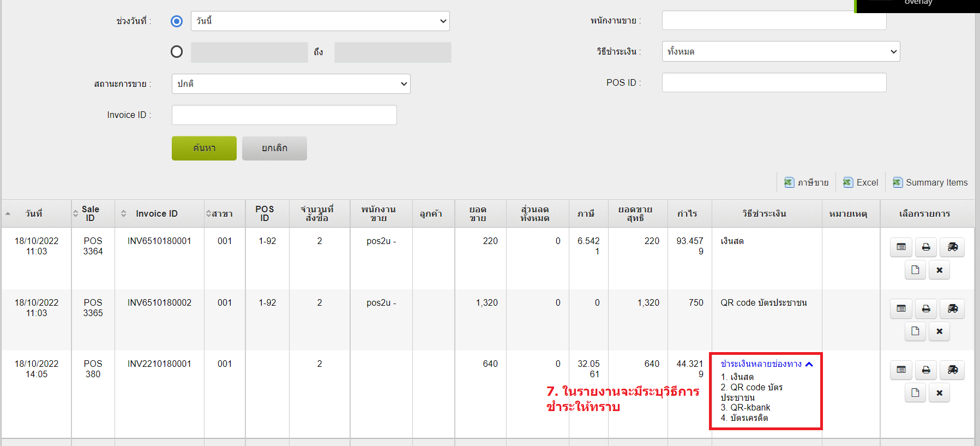Export ภาษีขาย sales tax report

(x=806, y=182)
